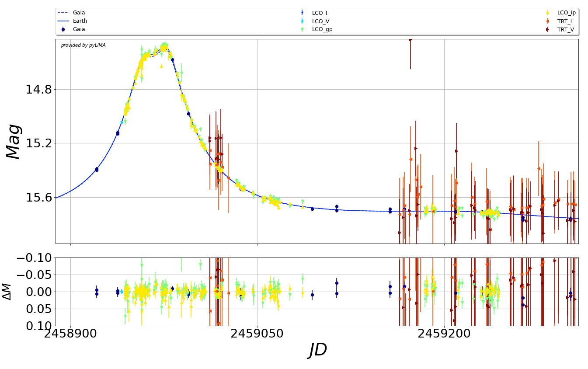Click the cyan marker beside LCO_V legend
This screenshot has height=369, width=588.
tap(302, 21)
